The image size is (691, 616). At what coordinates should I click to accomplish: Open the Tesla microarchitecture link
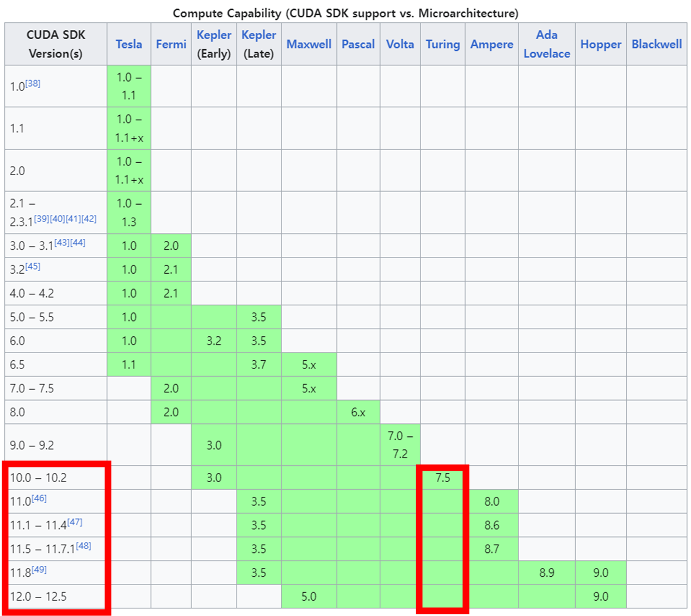pyautogui.click(x=129, y=44)
